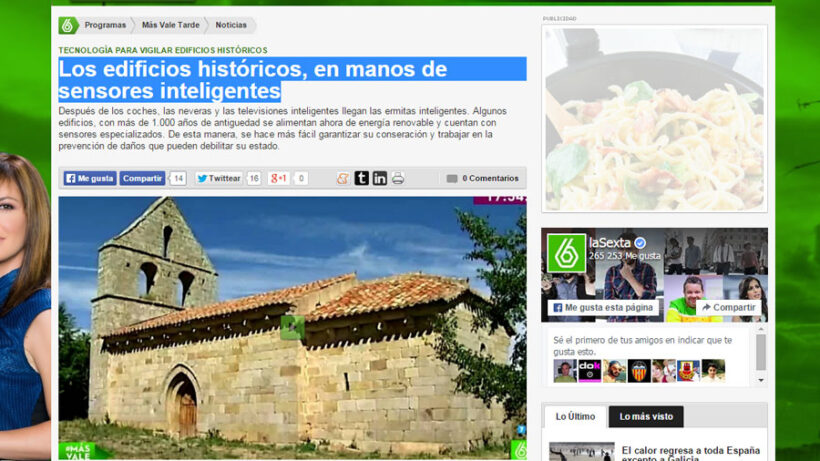This screenshot has width=820, height=461.
Task: Click the tweet count 16
Action: pyautogui.click(x=254, y=178)
